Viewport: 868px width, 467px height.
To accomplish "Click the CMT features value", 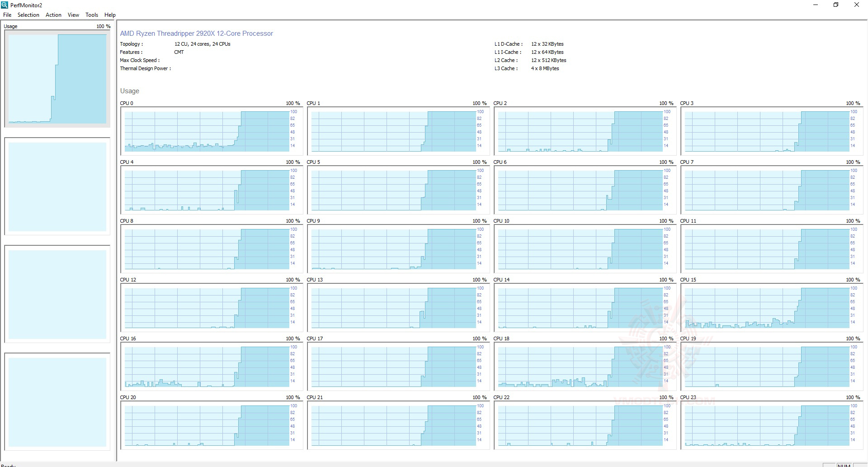I will 179,52.
